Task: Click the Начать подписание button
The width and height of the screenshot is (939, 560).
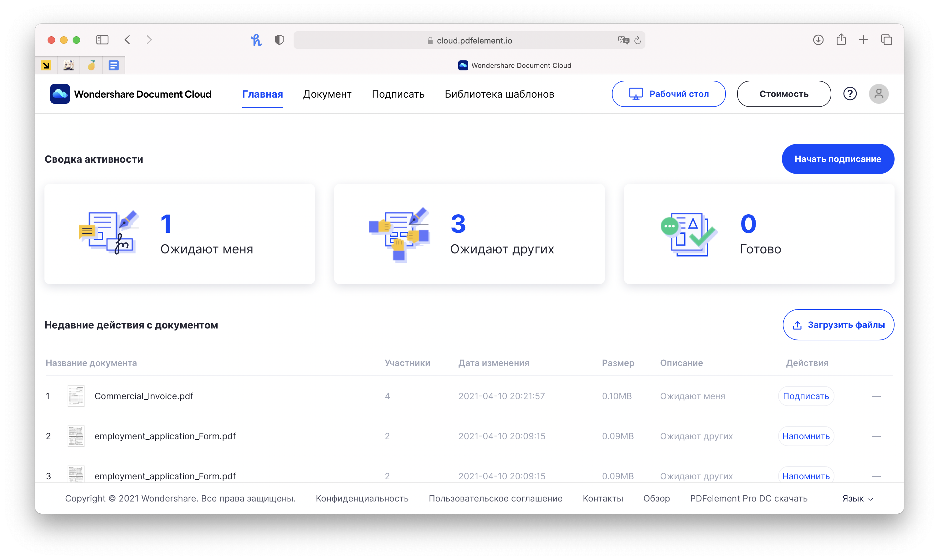Action: click(x=838, y=159)
